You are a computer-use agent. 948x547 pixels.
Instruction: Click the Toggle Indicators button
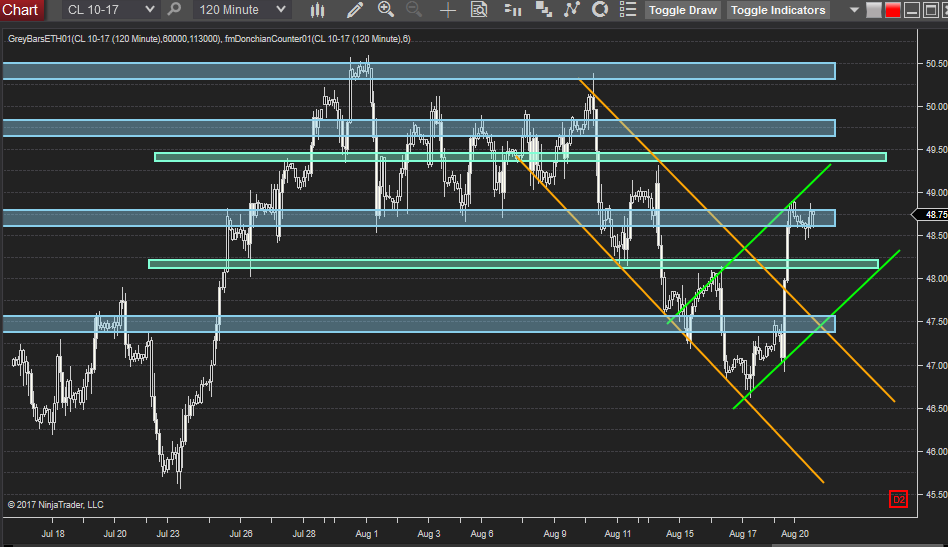point(778,10)
